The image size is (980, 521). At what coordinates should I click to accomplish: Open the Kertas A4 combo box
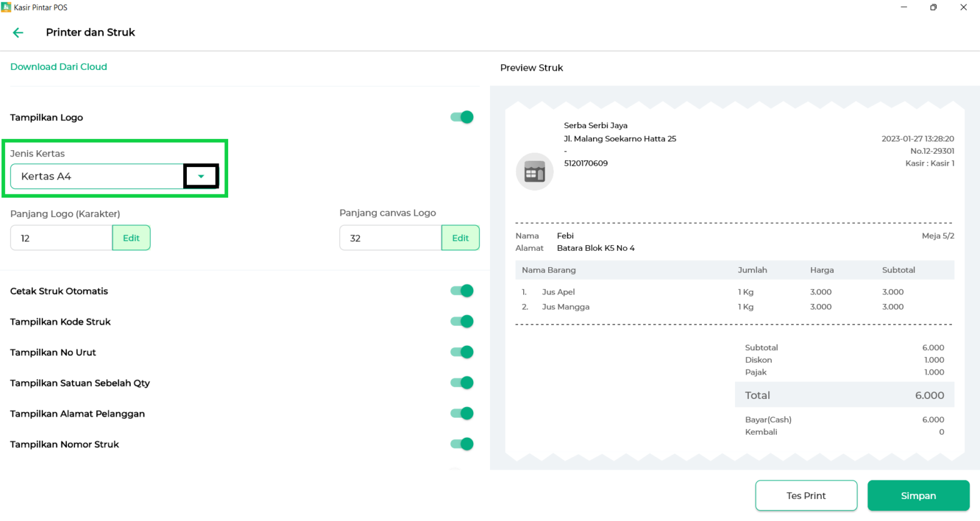point(97,176)
